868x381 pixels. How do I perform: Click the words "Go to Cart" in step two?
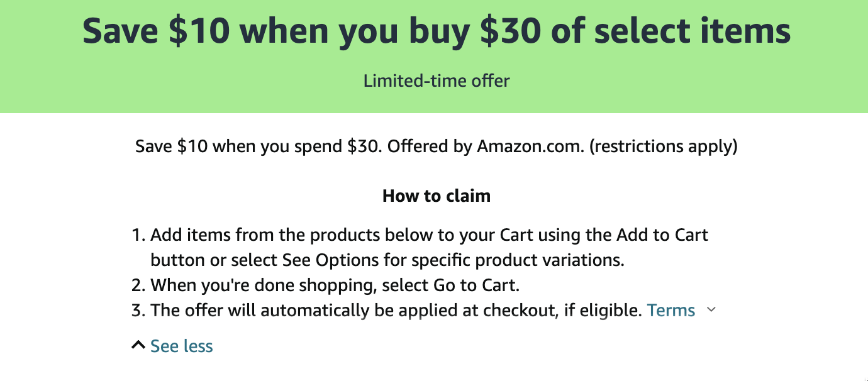click(476, 285)
